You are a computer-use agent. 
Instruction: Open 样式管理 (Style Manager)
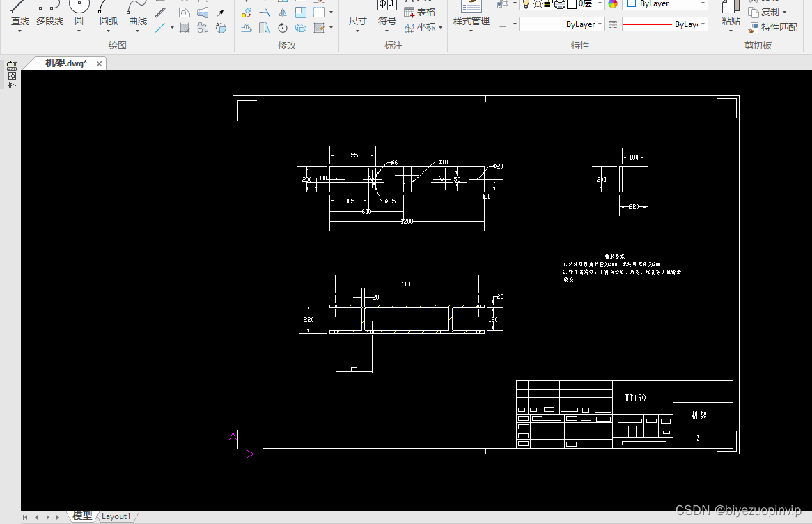tap(471, 13)
